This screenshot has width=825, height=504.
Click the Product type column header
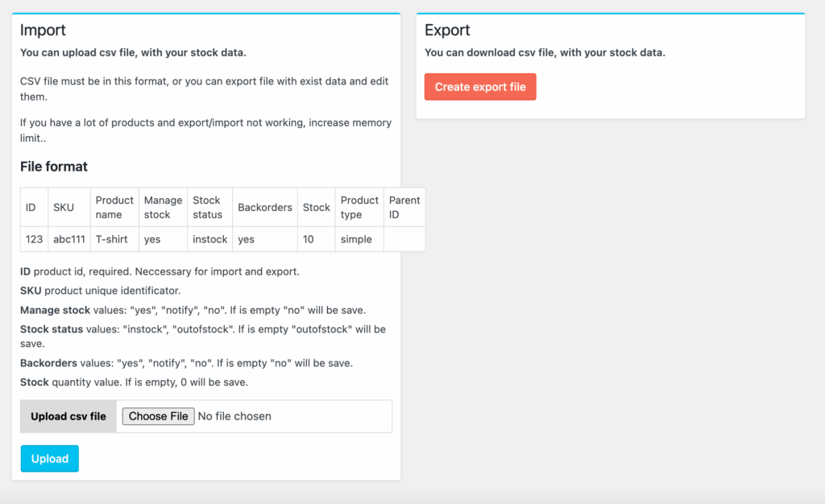pyautogui.click(x=359, y=208)
